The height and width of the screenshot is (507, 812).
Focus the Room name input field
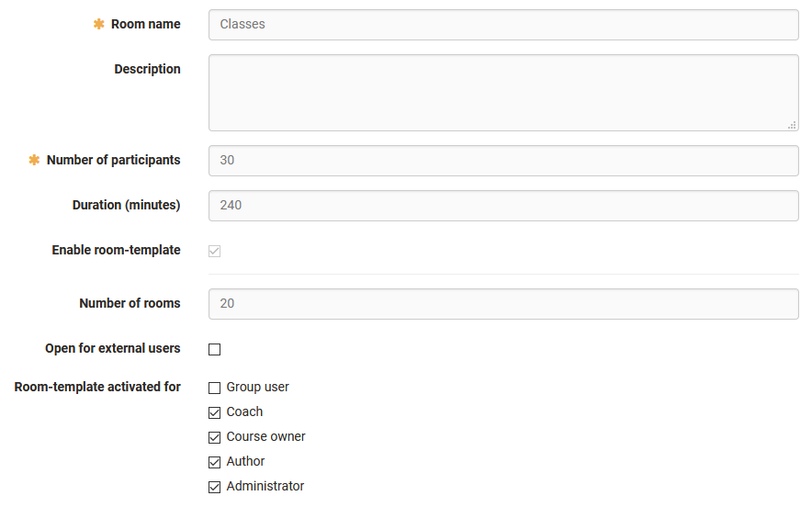point(503,25)
